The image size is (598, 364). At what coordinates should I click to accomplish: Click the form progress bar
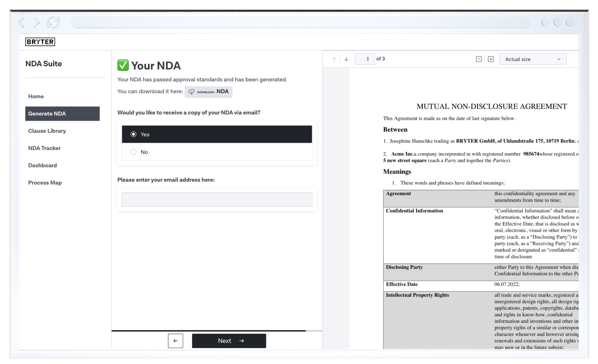(217, 331)
